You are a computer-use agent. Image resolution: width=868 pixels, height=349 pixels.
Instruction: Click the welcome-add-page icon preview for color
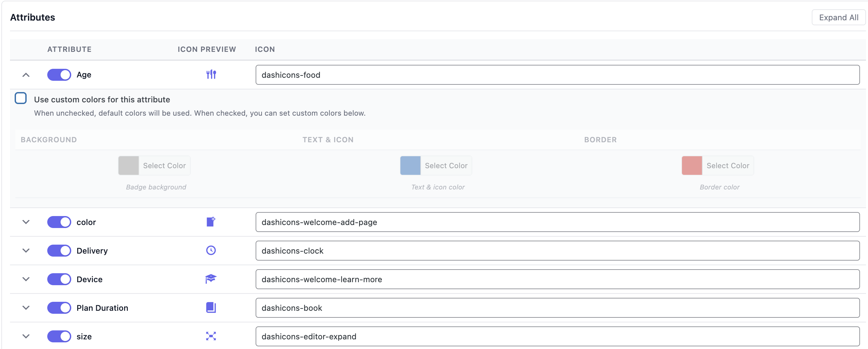(x=211, y=222)
